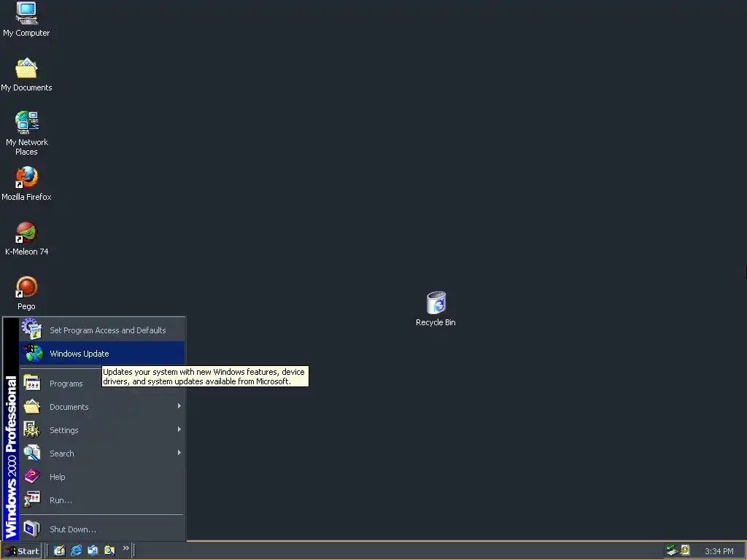Screen dimensions: 747x560
Task: Click the hardware tray icon with green arrow
Action: point(672,551)
